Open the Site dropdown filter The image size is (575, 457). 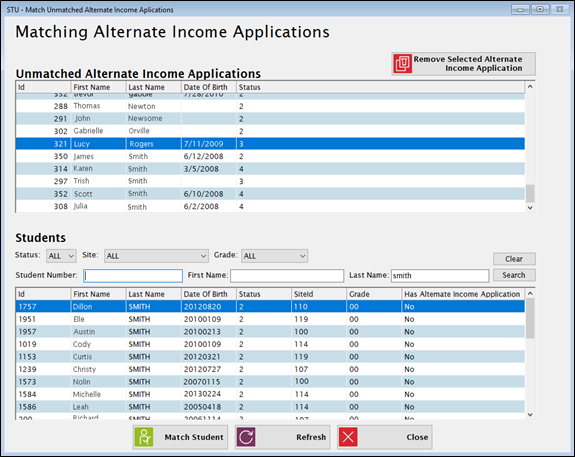(156, 256)
